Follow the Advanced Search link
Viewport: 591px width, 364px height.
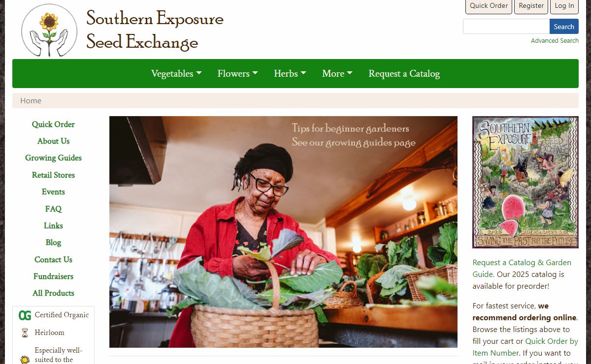(x=555, y=41)
